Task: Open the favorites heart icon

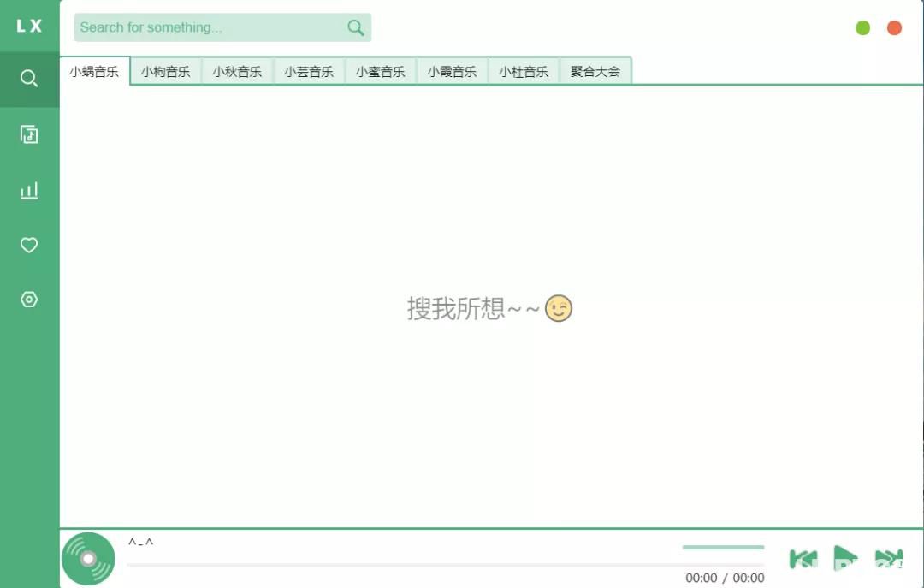Action: (29, 245)
